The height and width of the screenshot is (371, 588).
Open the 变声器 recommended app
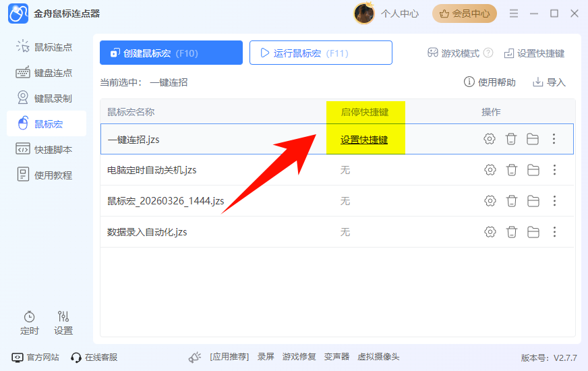tap(336, 357)
